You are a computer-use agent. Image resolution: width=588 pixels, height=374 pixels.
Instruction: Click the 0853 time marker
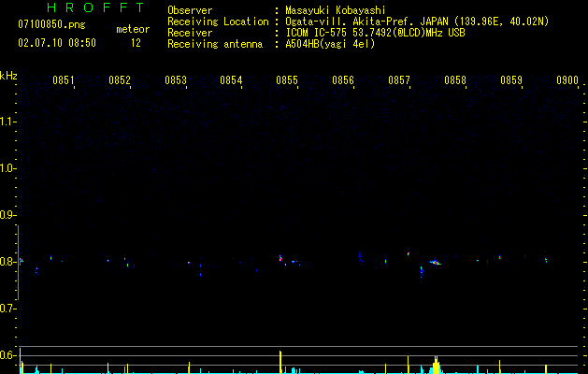[176, 80]
